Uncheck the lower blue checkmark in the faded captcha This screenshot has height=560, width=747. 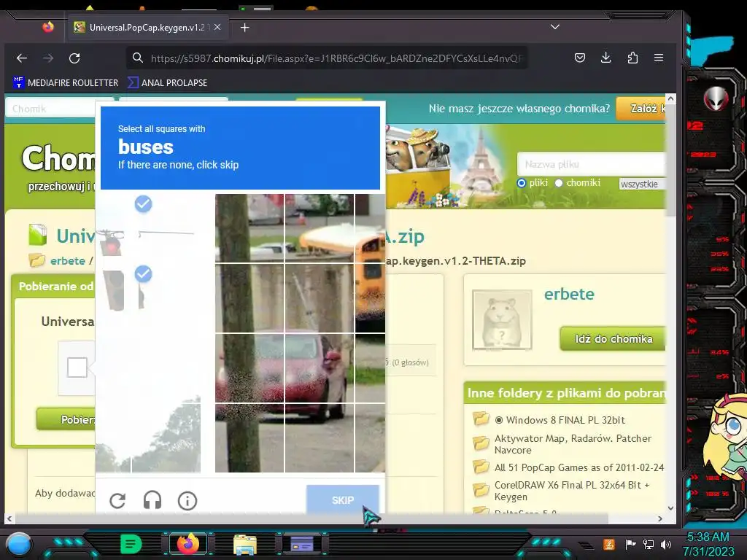[143, 274]
